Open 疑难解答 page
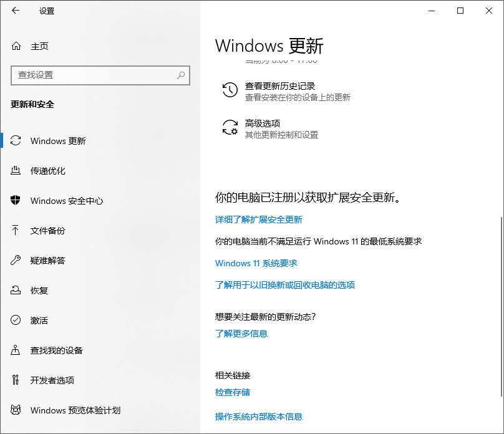The width and height of the screenshot is (504, 434). coord(100,260)
